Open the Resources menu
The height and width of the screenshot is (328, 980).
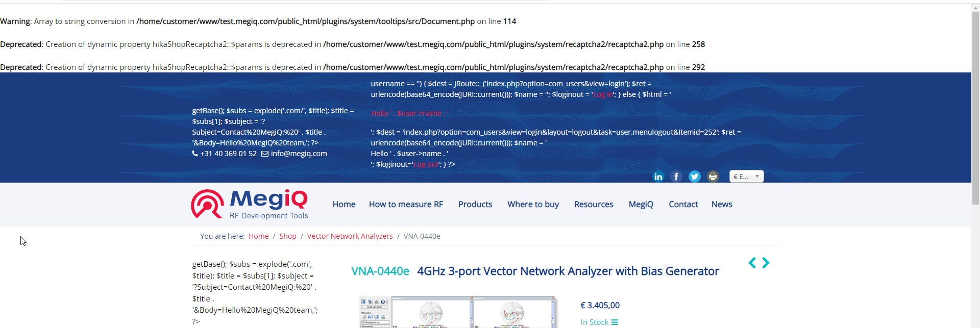tap(594, 204)
